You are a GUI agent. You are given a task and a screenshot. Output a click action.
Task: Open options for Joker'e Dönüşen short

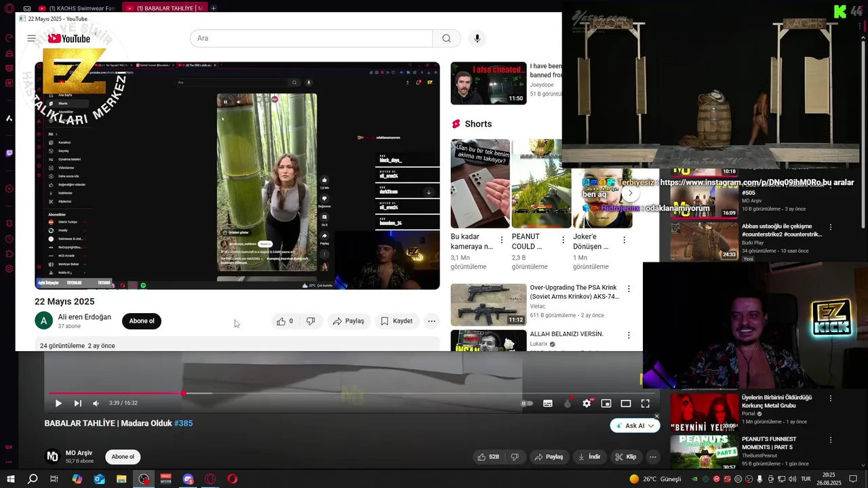coord(624,240)
